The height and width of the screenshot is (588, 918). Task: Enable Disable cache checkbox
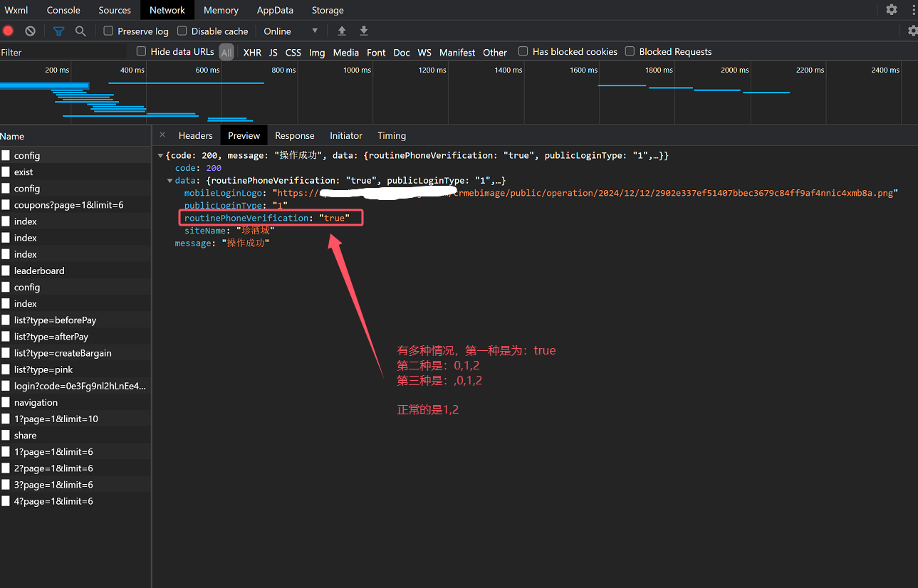(182, 31)
